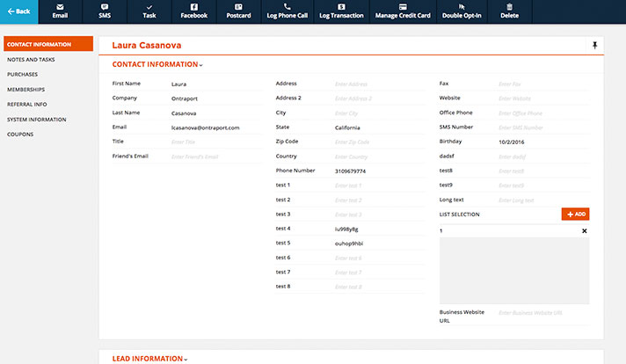Click the test 3 field
This screenshot has width=626, height=364.
click(380, 215)
